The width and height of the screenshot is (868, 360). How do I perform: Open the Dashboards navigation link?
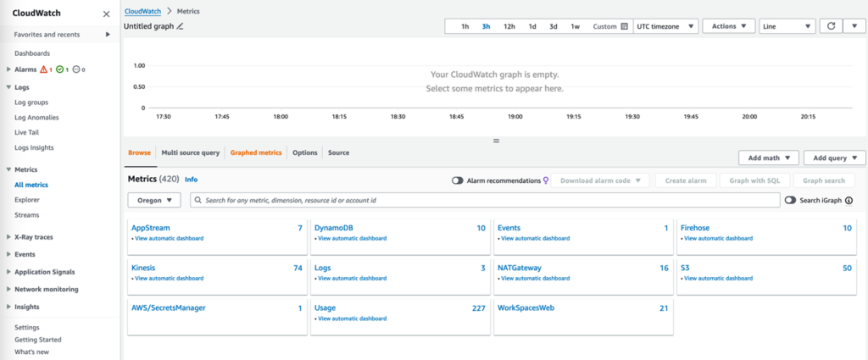[32, 53]
